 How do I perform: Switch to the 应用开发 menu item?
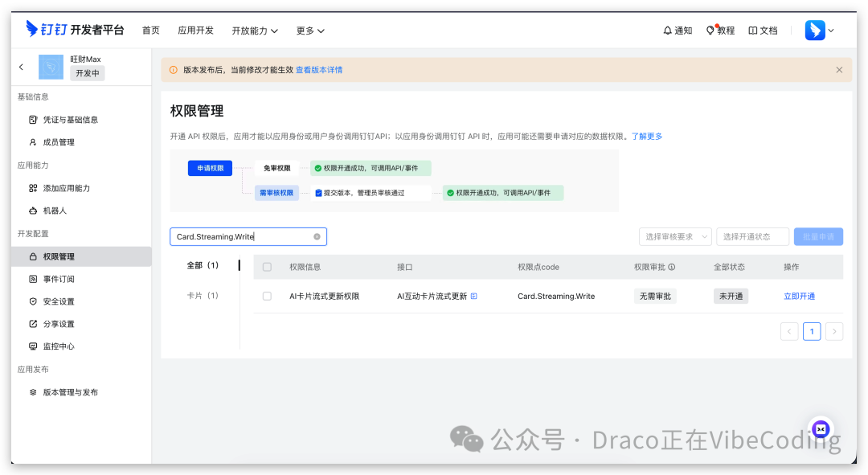click(195, 31)
